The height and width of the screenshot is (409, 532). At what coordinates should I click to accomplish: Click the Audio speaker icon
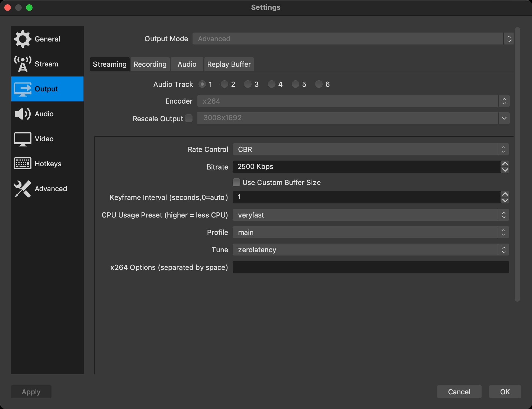[x=23, y=114]
